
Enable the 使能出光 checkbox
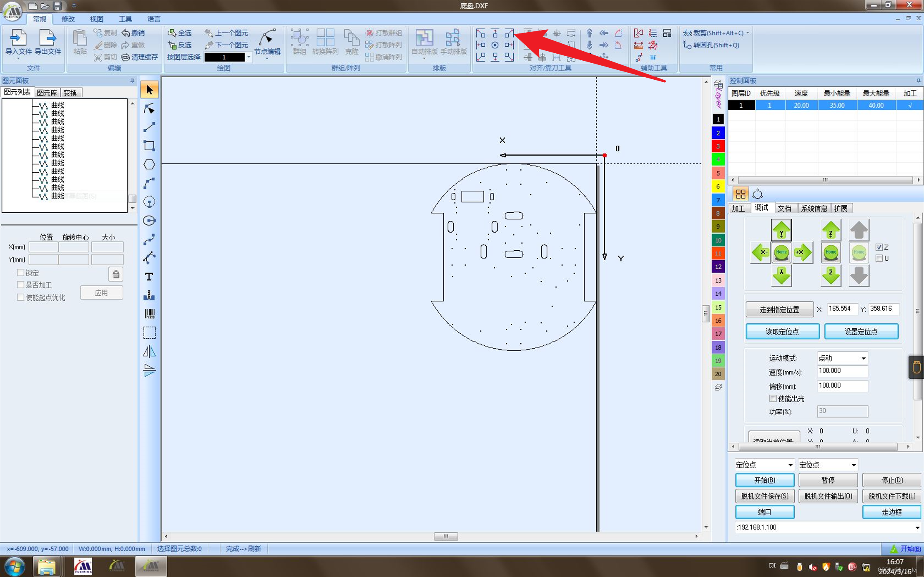tap(773, 399)
